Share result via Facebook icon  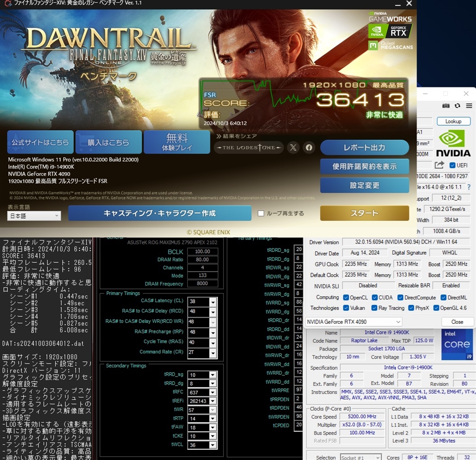309,147
